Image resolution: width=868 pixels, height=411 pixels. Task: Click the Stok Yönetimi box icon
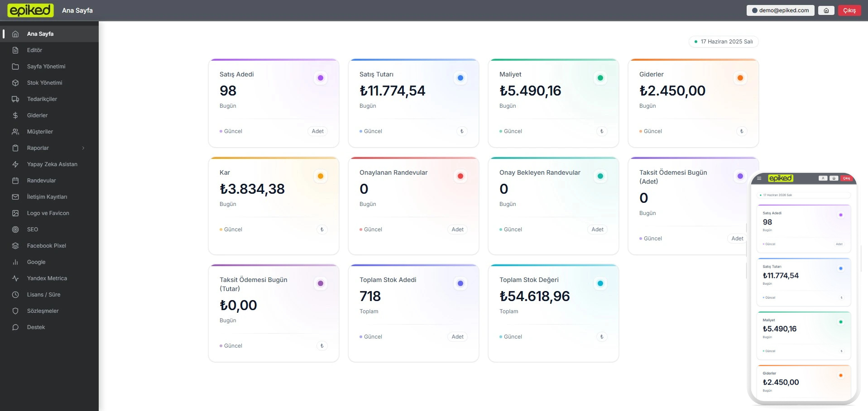pos(15,83)
